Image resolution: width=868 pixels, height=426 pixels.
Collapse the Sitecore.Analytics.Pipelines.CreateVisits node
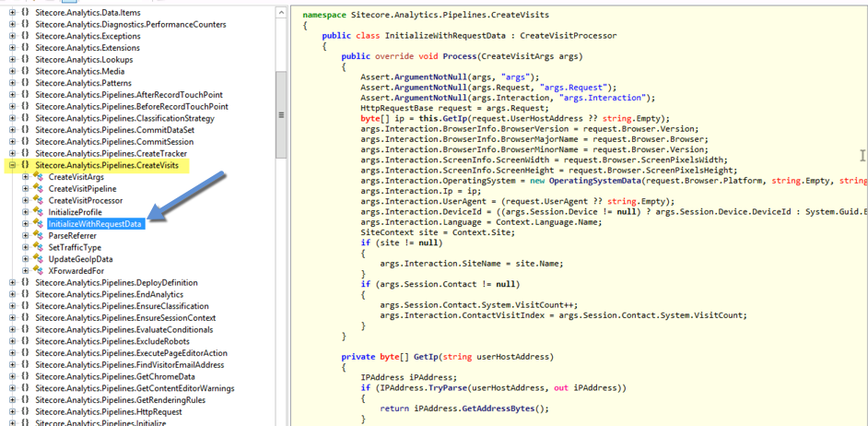(x=13, y=165)
